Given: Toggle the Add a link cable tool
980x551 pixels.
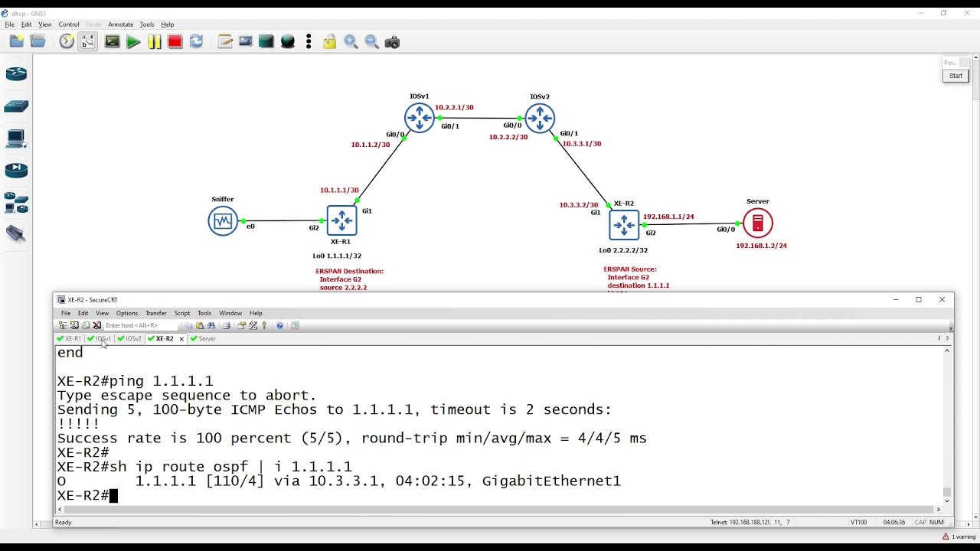Looking at the screenshot, I should (x=16, y=234).
